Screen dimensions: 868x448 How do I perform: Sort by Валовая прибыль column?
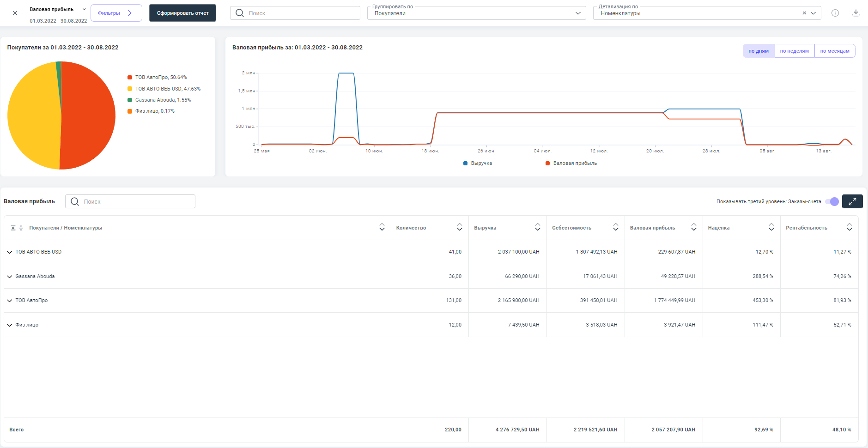[x=693, y=227]
